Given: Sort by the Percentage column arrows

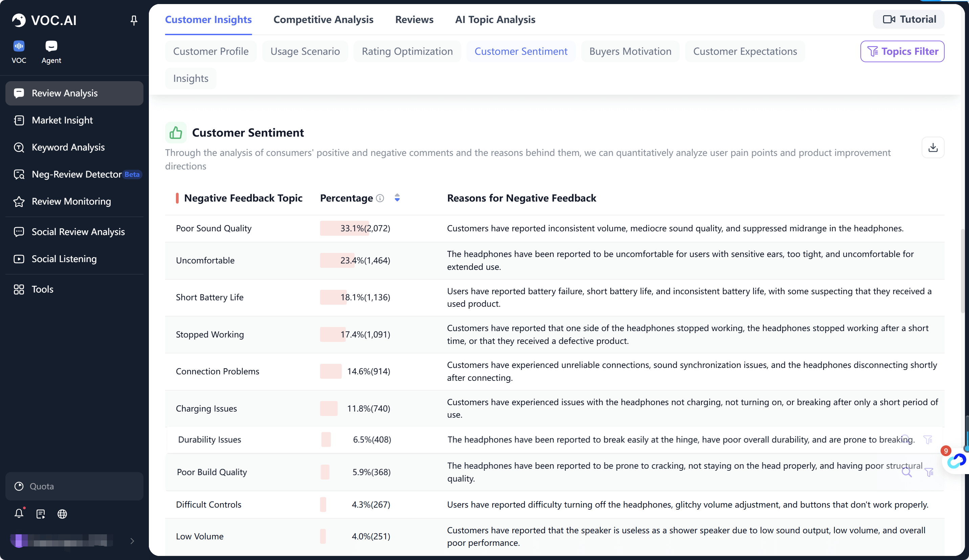Looking at the screenshot, I should point(397,198).
